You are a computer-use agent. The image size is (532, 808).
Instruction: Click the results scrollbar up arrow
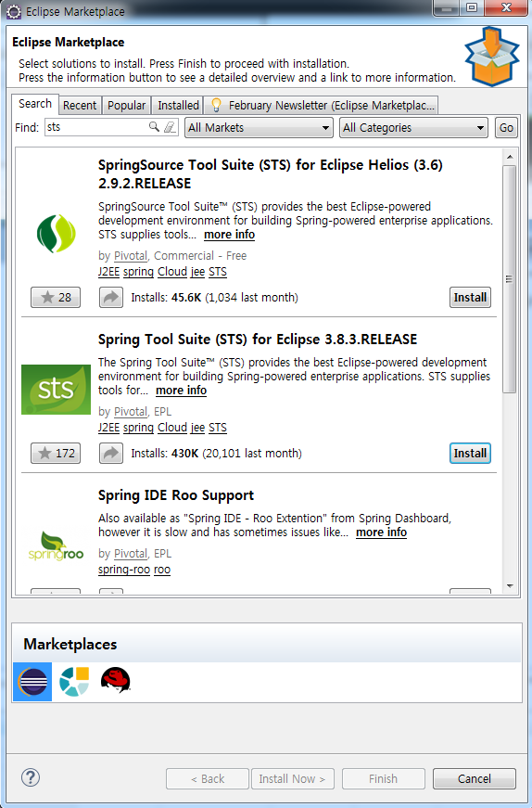510,157
